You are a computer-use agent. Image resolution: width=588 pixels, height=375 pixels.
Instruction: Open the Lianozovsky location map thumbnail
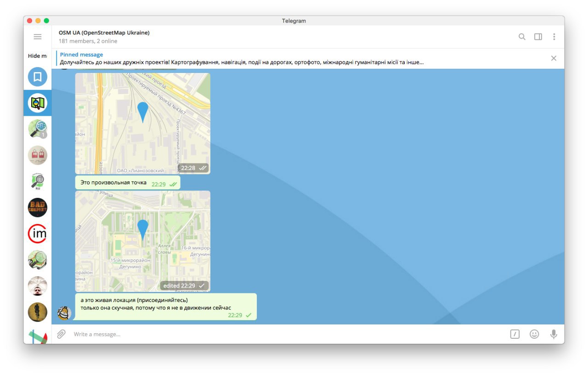coord(143,123)
